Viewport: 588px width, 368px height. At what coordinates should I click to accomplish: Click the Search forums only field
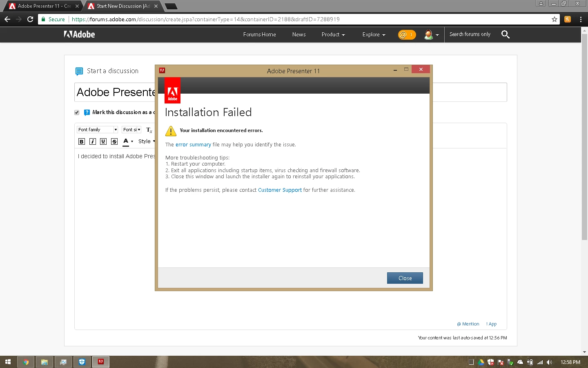[470, 34]
